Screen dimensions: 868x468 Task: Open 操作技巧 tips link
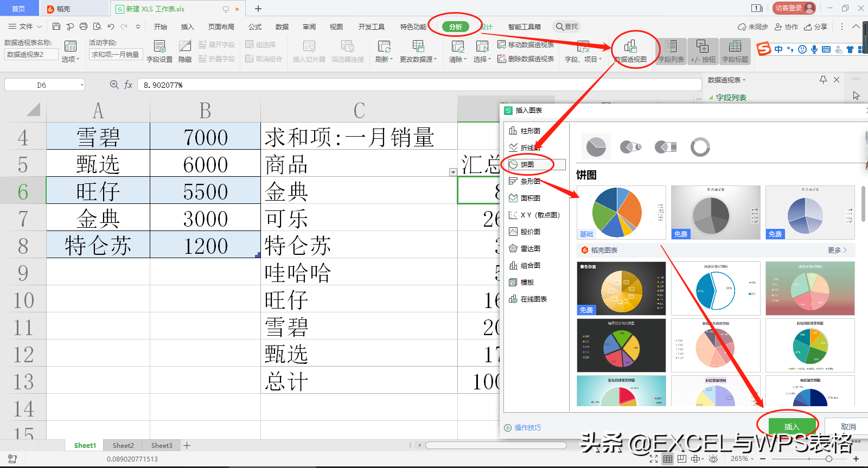pos(522,427)
